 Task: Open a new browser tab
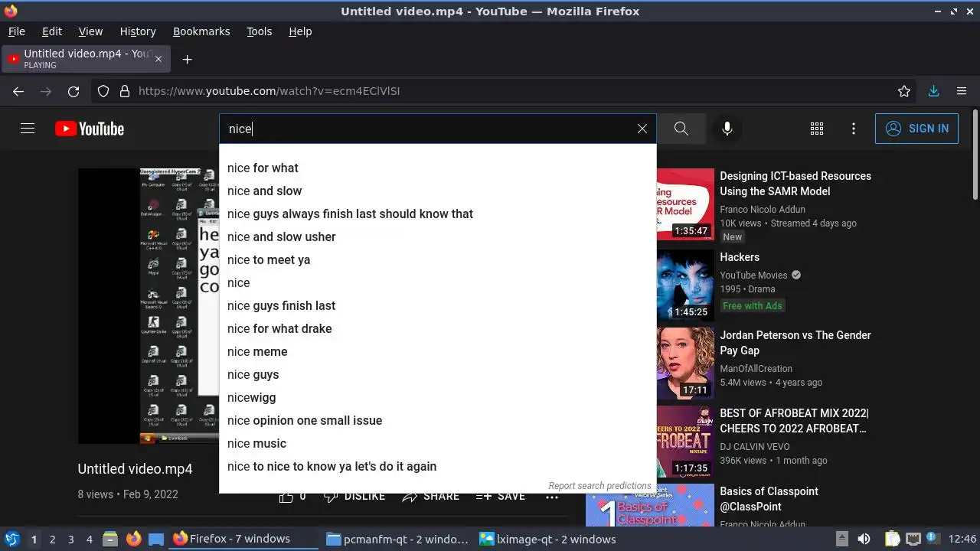tap(187, 59)
